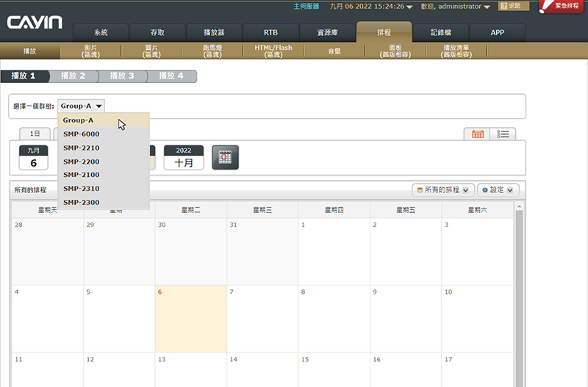The width and height of the screenshot is (588, 387).
Task: Open the 記錄檔 main tab
Action: coord(440,32)
